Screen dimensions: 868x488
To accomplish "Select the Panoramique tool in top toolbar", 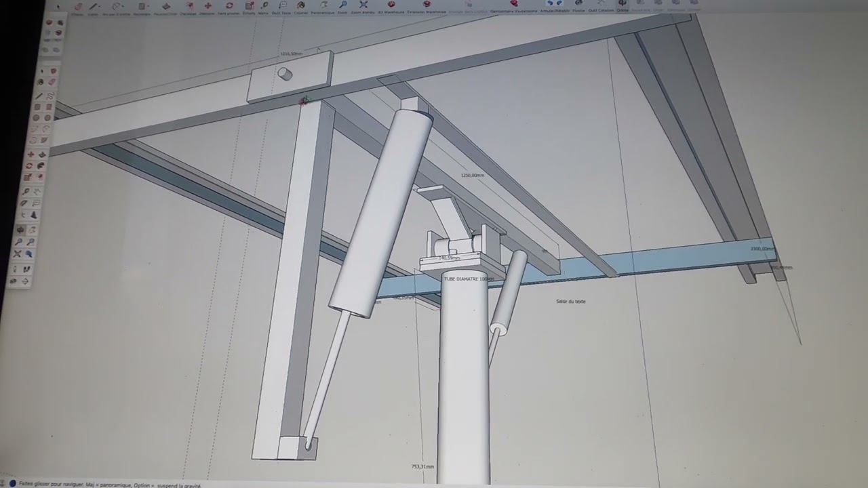I will (x=324, y=6).
